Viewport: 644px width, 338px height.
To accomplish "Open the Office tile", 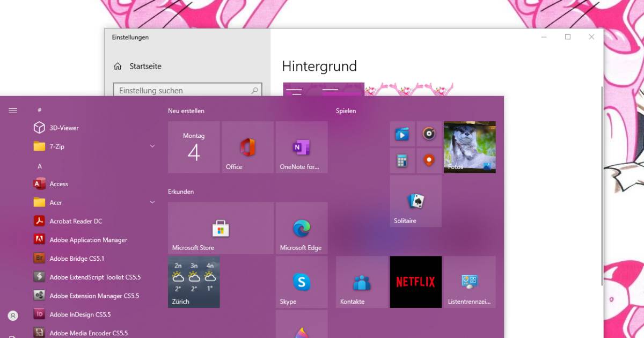I will 247,147.
